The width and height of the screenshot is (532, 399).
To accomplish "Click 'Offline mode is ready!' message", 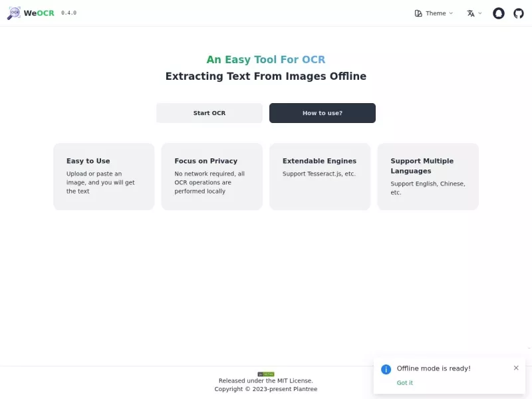I will tap(434, 368).
